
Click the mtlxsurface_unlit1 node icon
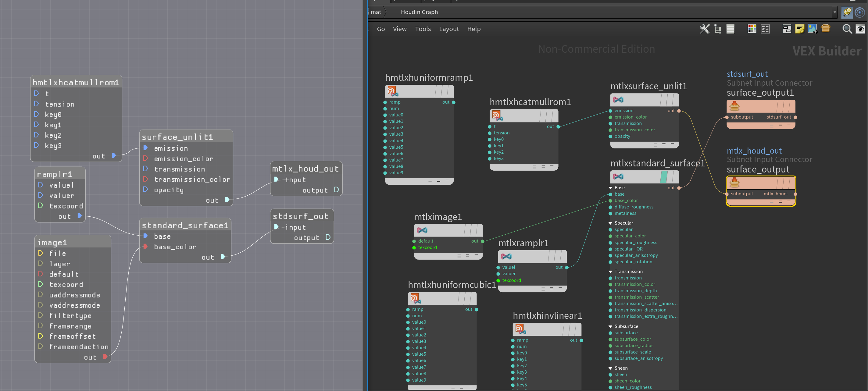click(618, 100)
